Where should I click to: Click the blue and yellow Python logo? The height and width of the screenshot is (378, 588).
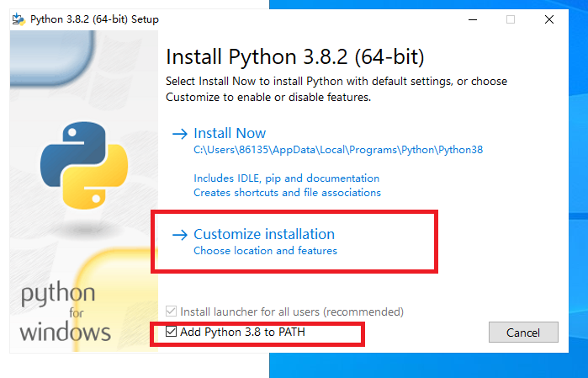74,164
